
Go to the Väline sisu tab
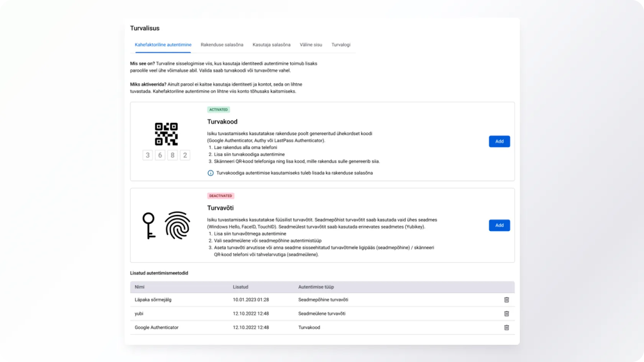[311, 45]
